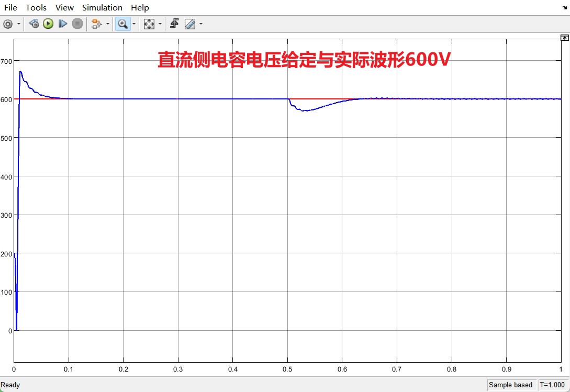Click the Stop simulation icon
Screen dimensions: 570x392
click(x=77, y=24)
